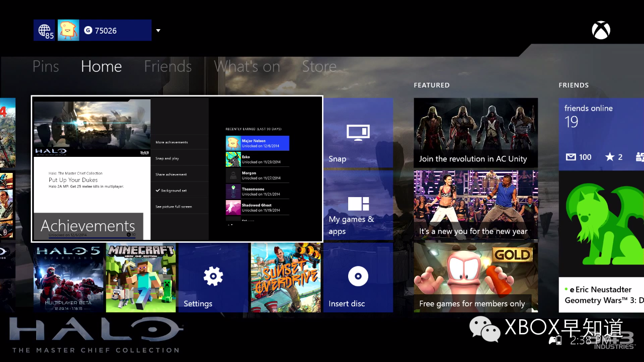
Task: Click Shadowed Ghost's pink unicorn avatar
Action: 233,208
